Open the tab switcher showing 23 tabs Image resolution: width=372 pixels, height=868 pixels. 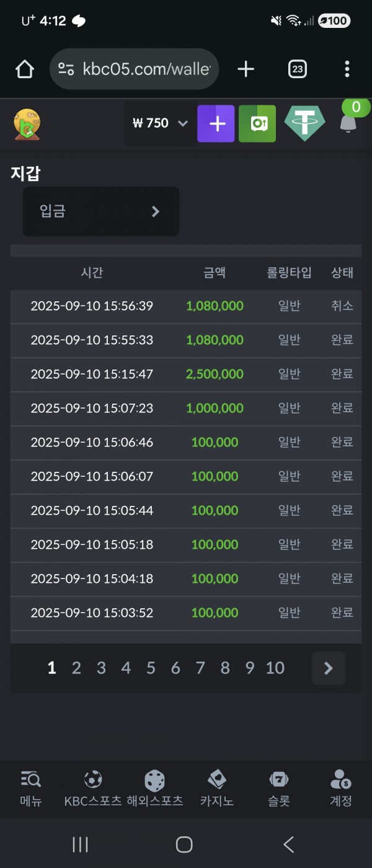[x=298, y=69]
